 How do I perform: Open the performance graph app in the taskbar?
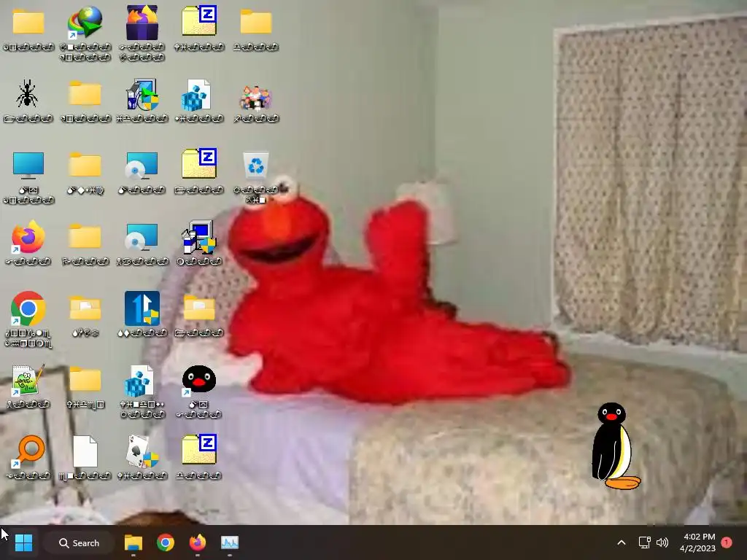tap(230, 542)
